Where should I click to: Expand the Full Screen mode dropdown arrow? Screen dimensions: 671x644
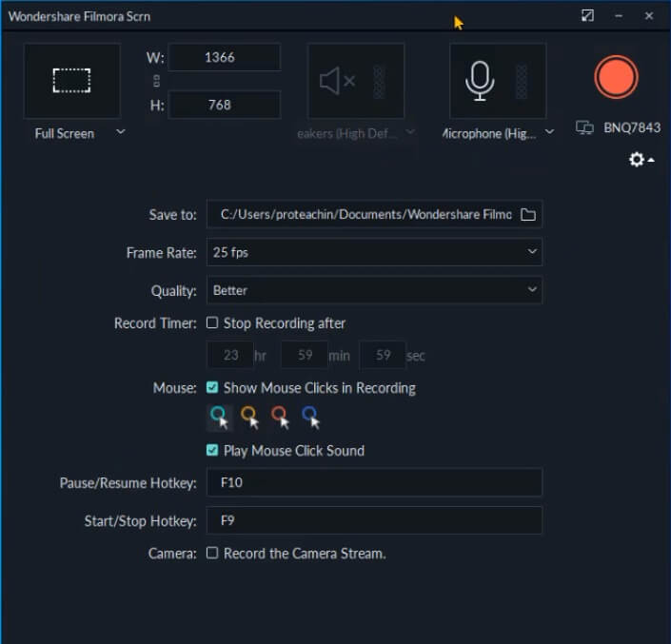[x=121, y=131]
